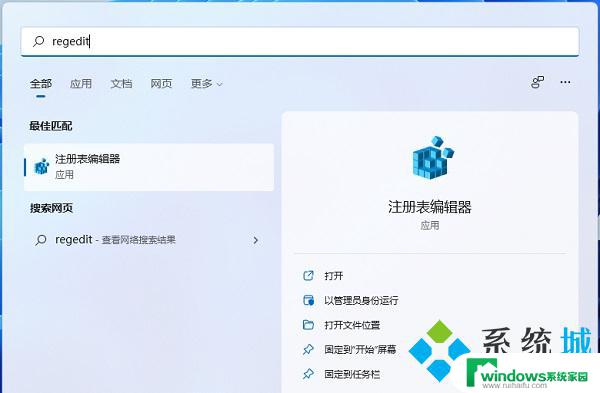Open 注册表编辑器 best match result
The height and width of the screenshot is (393, 600).
pos(149,167)
